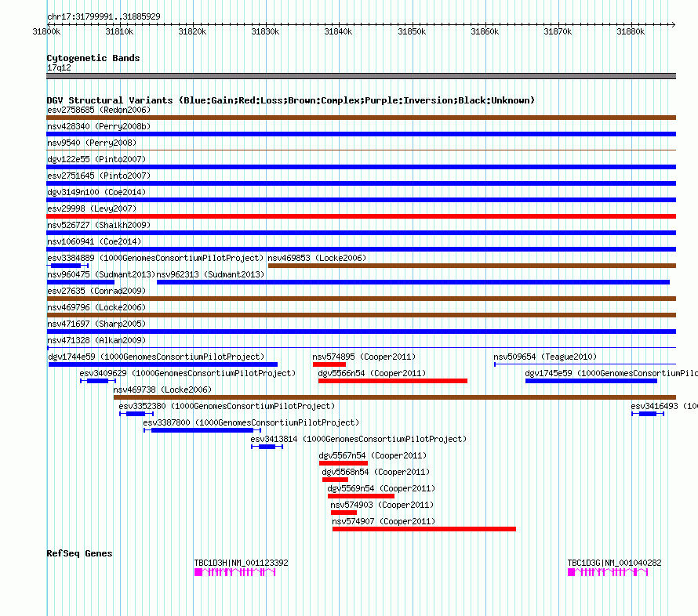Viewport: 698px width, 616px height.
Task: Open the nsv9540 (Perry2008) variant label
Action: (92, 143)
